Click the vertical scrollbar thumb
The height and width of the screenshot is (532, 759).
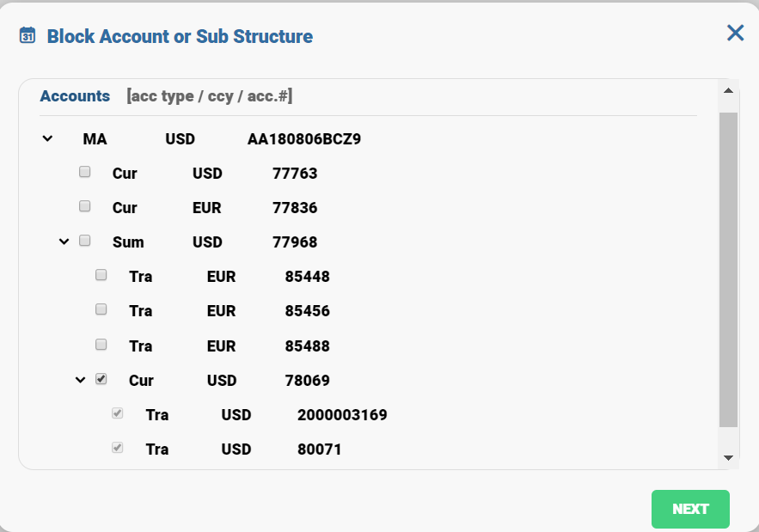728,269
